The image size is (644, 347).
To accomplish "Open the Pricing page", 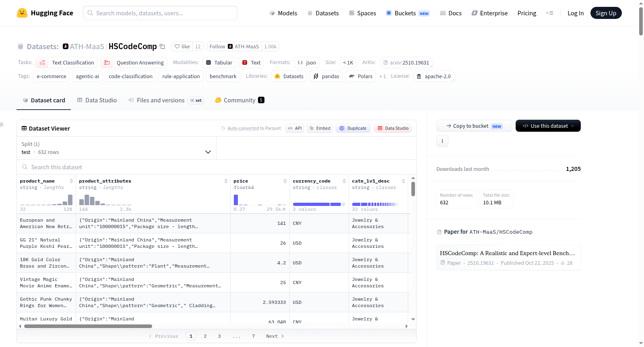I will (x=527, y=13).
